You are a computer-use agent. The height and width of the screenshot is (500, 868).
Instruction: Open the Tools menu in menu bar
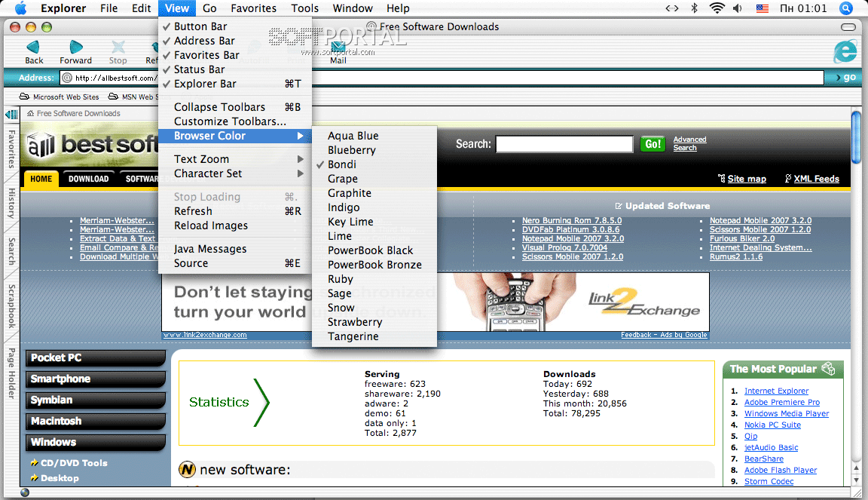point(305,8)
